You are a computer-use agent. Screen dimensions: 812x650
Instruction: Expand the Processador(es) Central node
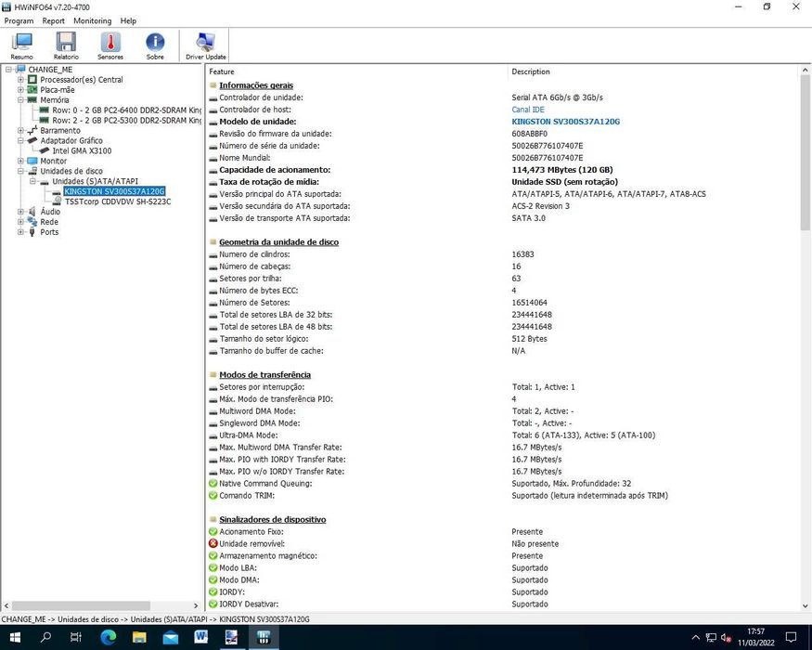20,80
